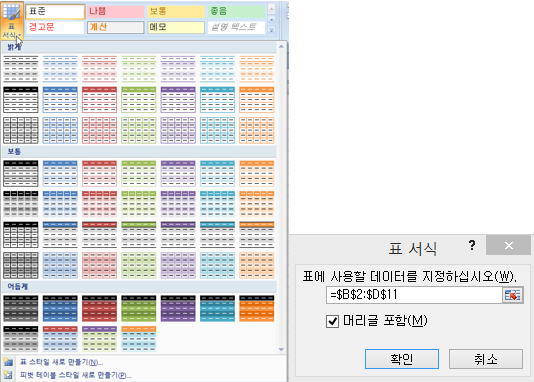Click cell styles gallery middle scroll-down arrow
The height and width of the screenshot is (382, 534).
[x=271, y=20]
